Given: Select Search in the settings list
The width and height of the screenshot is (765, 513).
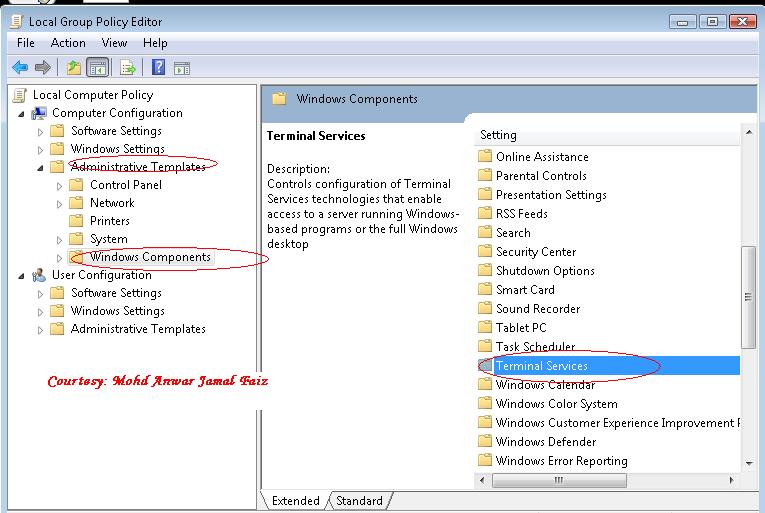Looking at the screenshot, I should point(513,233).
